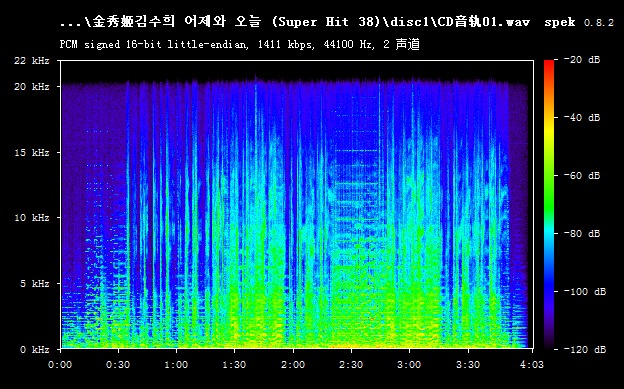Screen dimensions: 624x389
Task: Click the PCM signed 16-bit format line
Action: pyautogui.click(x=240, y=44)
